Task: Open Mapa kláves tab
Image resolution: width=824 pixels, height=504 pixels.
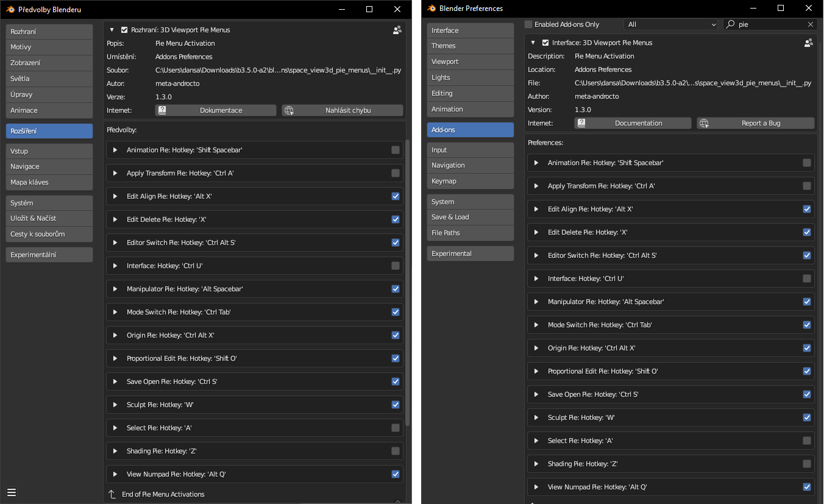Action: pos(49,182)
